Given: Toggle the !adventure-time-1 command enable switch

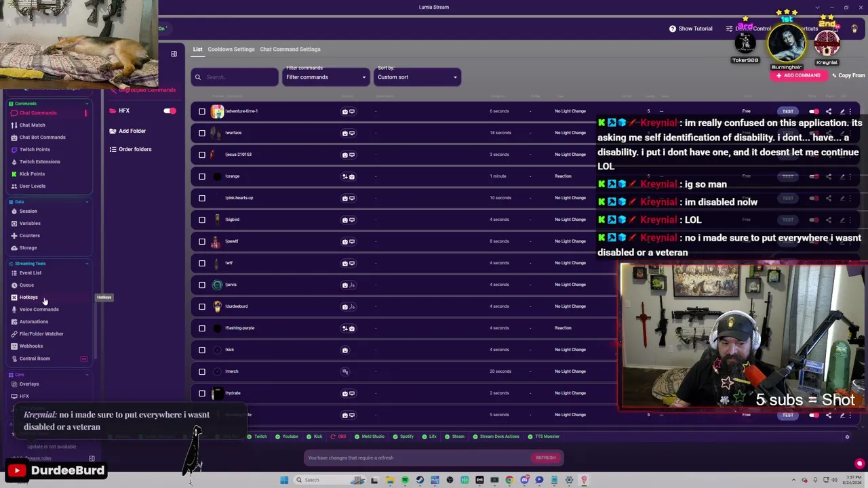Looking at the screenshot, I should tap(814, 111).
